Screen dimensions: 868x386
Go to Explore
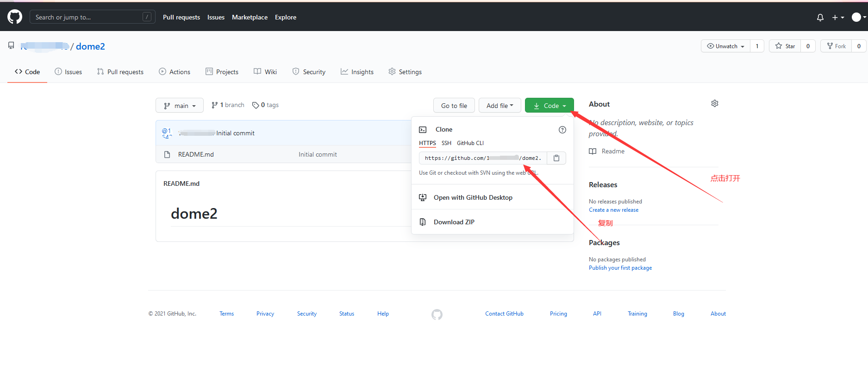286,17
